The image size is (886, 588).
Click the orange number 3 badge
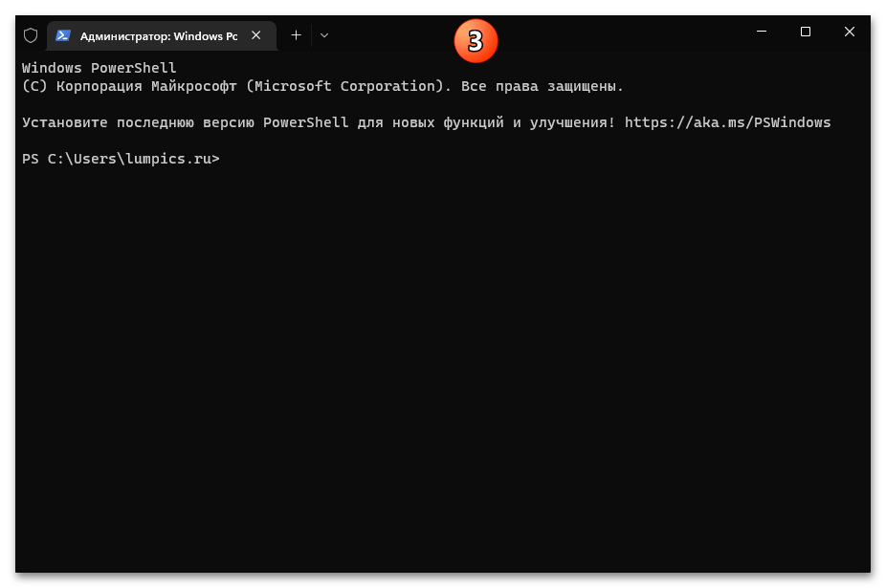pyautogui.click(x=476, y=40)
